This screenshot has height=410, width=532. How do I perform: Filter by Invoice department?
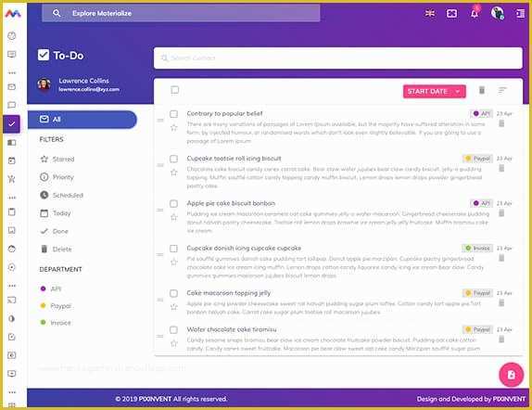tap(56, 323)
